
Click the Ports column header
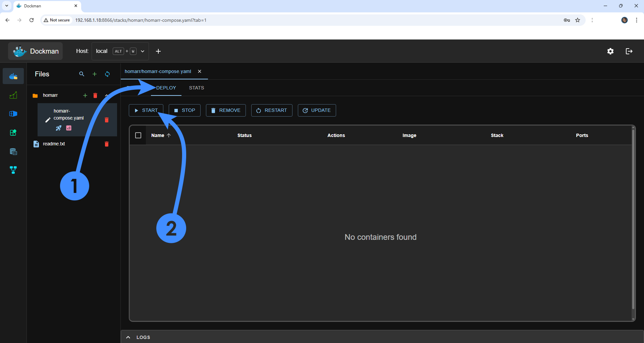582,135
